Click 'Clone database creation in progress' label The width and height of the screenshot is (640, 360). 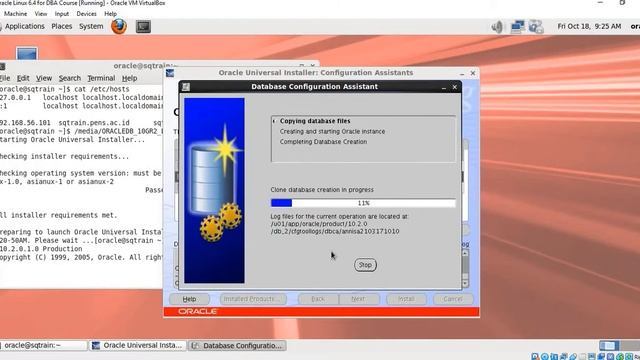click(x=322, y=190)
